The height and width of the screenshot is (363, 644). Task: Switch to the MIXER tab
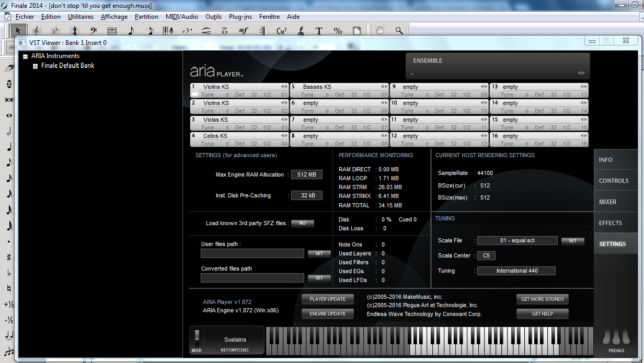click(x=608, y=202)
